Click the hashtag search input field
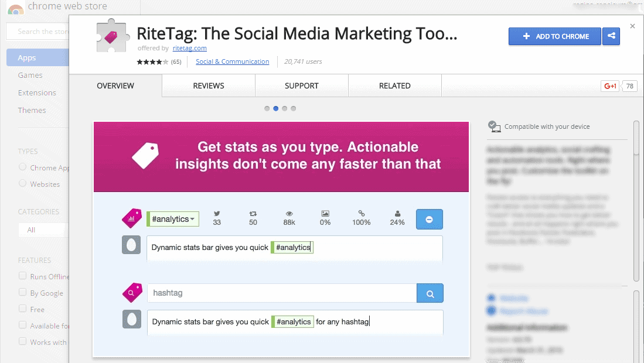This screenshot has height=363, width=644. click(x=282, y=293)
